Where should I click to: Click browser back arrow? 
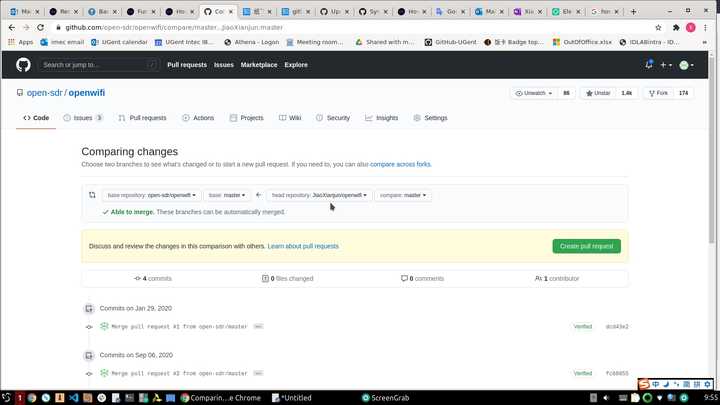pos(12,28)
